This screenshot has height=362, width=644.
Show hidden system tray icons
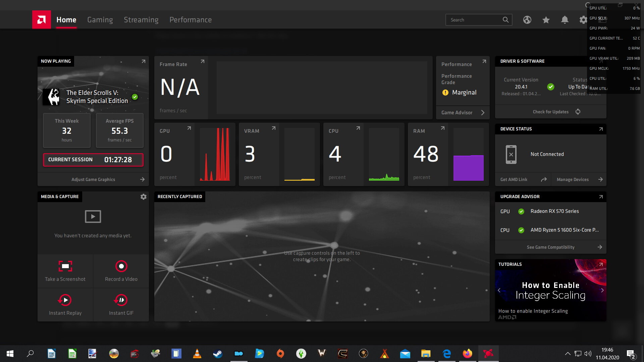point(568,354)
